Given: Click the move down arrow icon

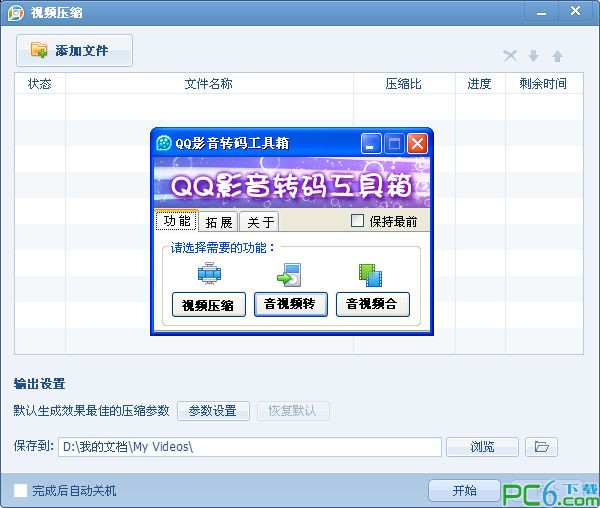Looking at the screenshot, I should [x=533, y=56].
